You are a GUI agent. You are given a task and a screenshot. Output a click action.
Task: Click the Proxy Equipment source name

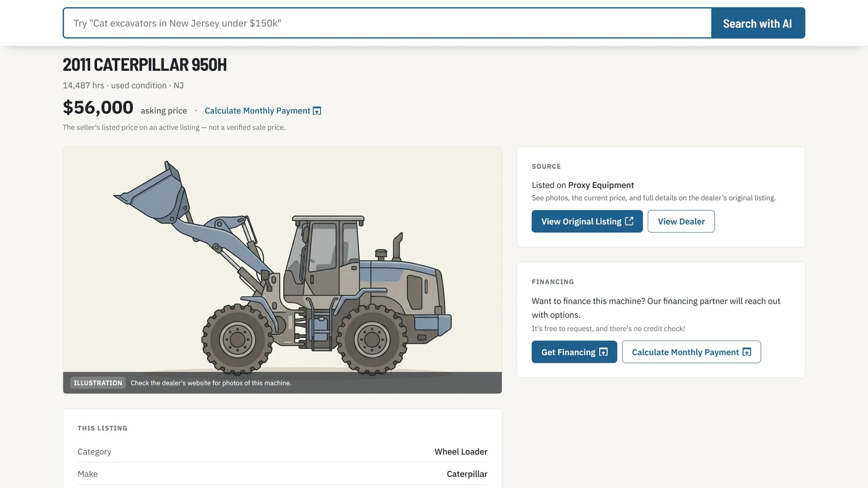pyautogui.click(x=601, y=185)
